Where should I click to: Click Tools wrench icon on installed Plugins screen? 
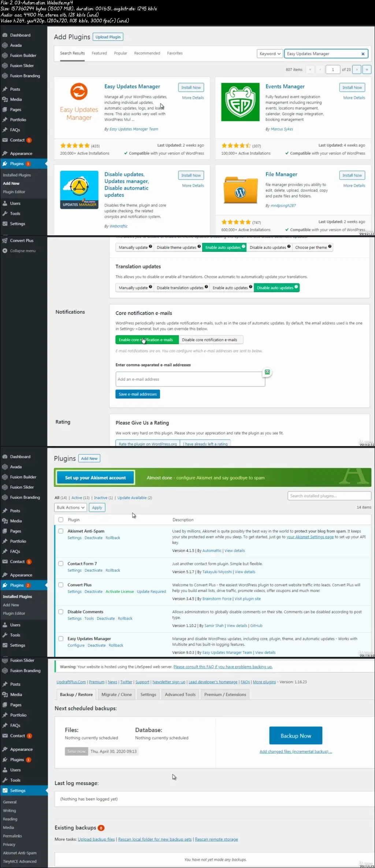click(x=5, y=635)
